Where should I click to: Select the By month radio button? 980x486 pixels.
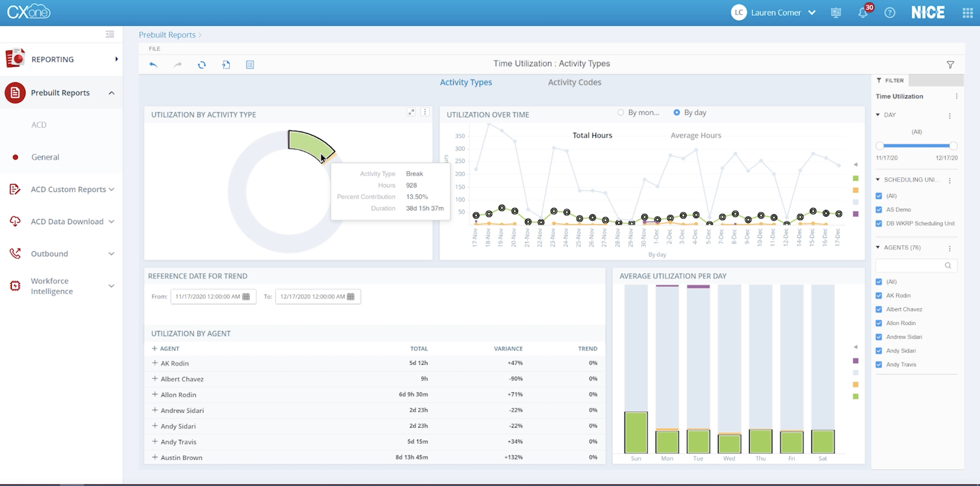coord(621,113)
